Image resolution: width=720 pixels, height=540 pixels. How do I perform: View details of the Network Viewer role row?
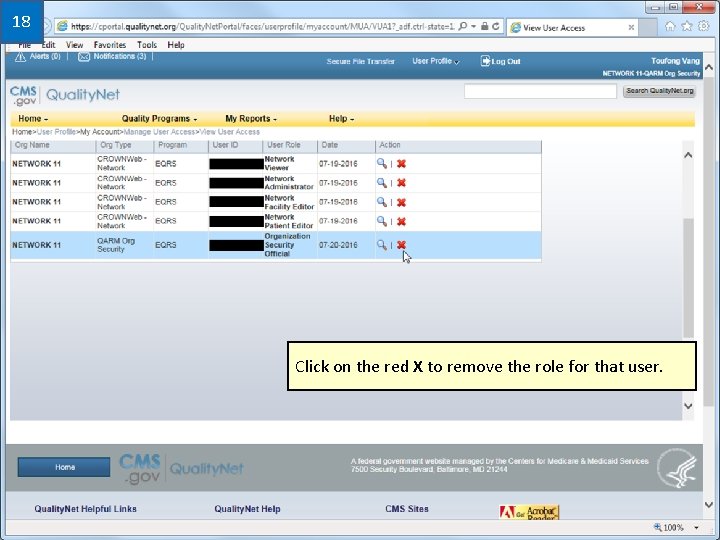point(382,163)
